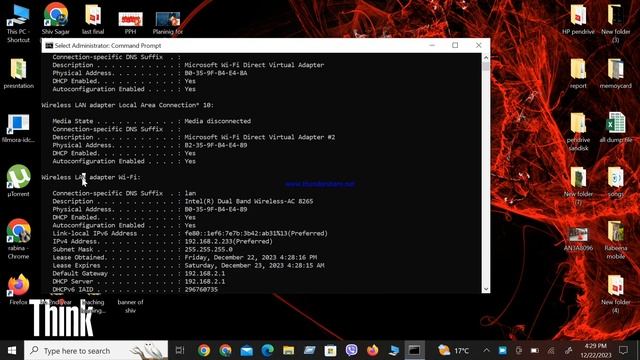The width and height of the screenshot is (640, 360).
Task: Click the Lease Expires date line
Action: [x=188, y=265]
